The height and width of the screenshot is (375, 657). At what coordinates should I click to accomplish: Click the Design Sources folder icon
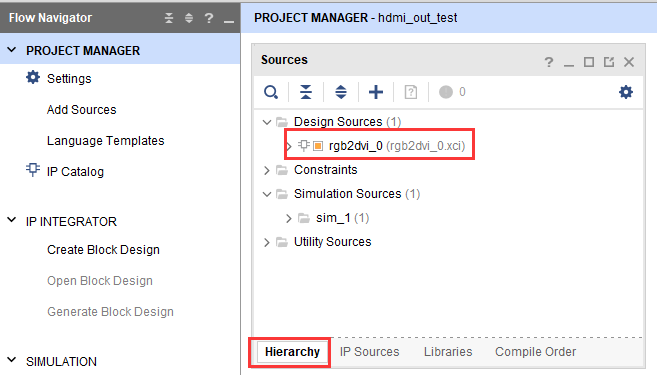pos(282,122)
